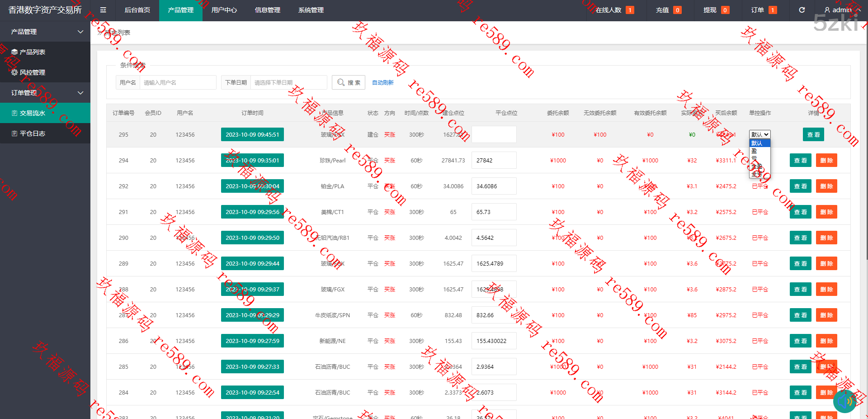The width and height of the screenshot is (868, 419).
Task: Click the sound icon at bottom right
Action: coord(844,401)
